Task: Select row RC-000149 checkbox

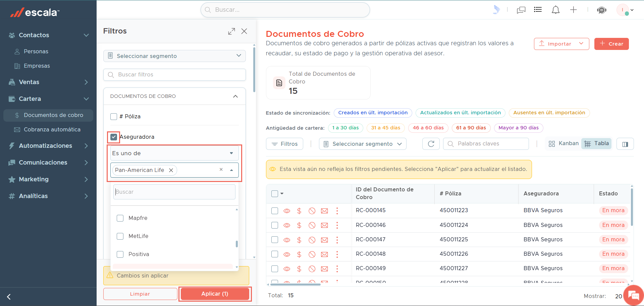Action: pyautogui.click(x=275, y=268)
